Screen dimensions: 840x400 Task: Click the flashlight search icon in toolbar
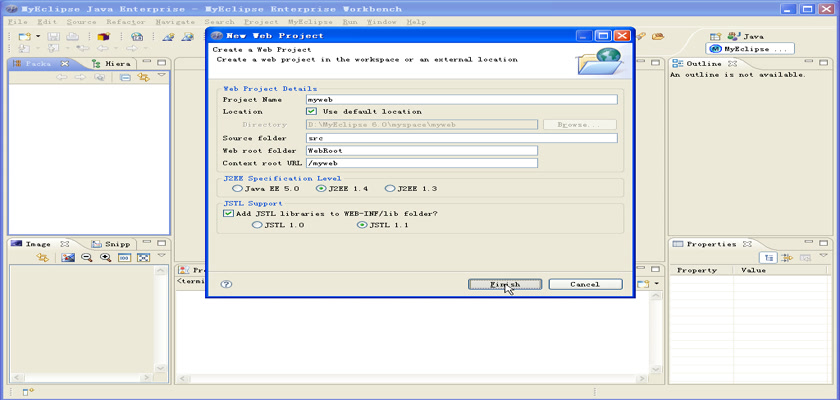pyautogui.click(x=641, y=36)
